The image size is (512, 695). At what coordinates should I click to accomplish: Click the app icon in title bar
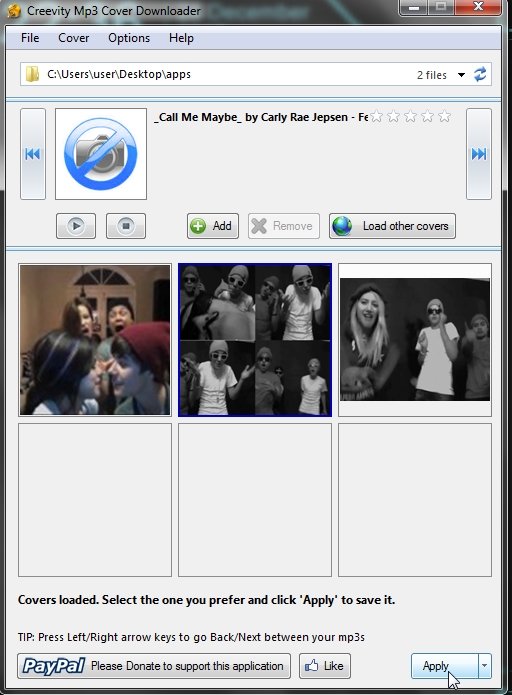(14, 11)
